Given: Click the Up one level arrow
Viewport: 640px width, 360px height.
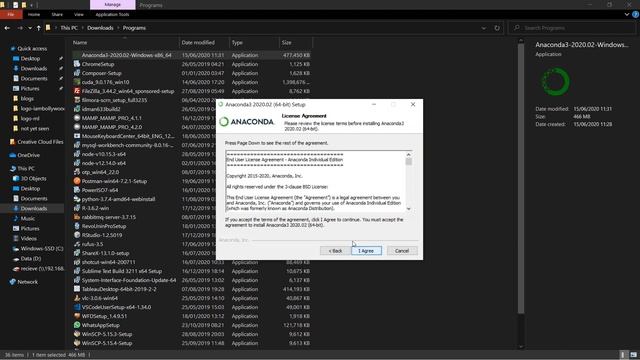Looking at the screenshot, I should tap(39, 28).
